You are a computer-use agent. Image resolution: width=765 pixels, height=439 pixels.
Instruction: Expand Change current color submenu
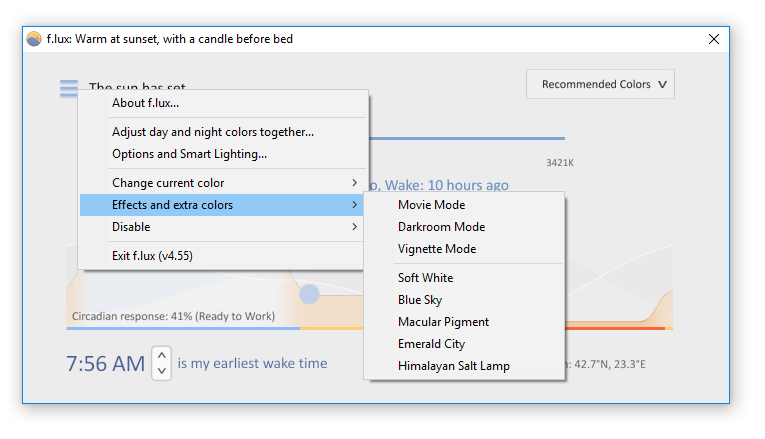tap(221, 183)
